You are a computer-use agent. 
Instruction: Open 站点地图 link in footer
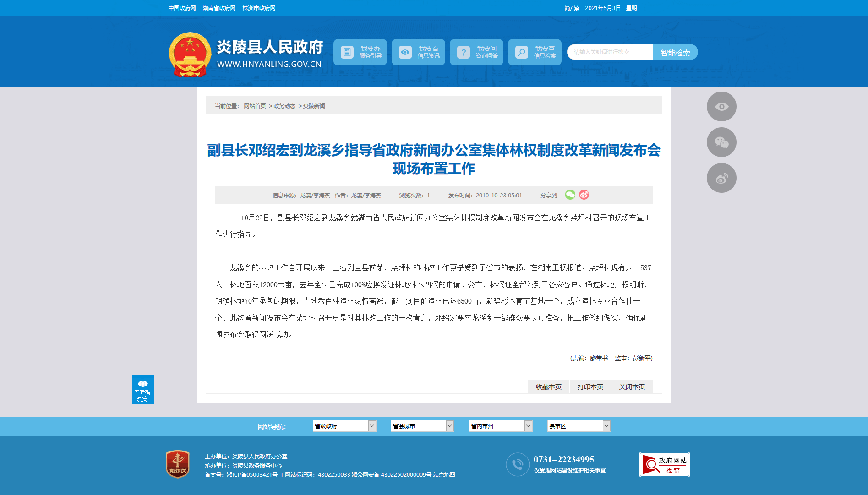(x=444, y=475)
